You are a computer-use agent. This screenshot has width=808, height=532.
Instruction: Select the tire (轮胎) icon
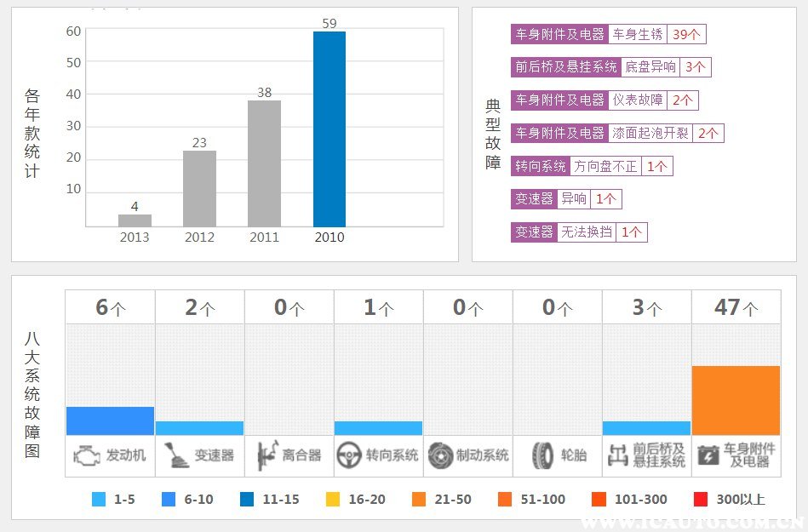click(x=542, y=455)
